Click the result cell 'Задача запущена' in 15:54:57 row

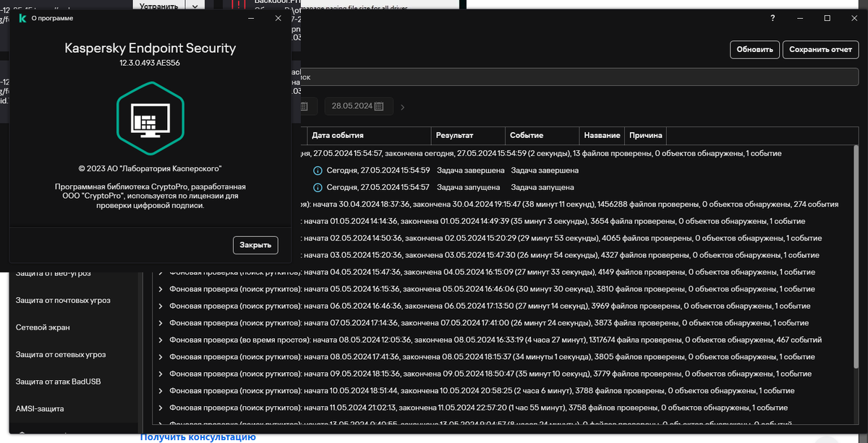coord(467,187)
